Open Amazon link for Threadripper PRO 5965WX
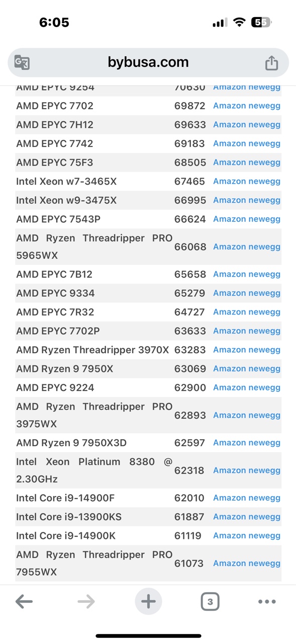 click(x=229, y=247)
